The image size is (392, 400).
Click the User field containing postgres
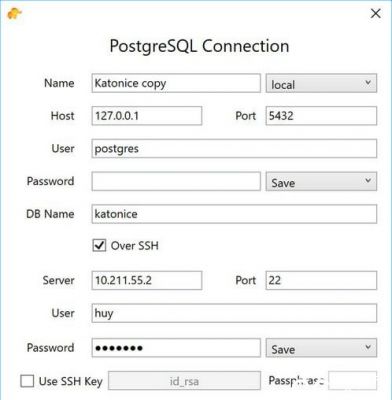(x=234, y=149)
